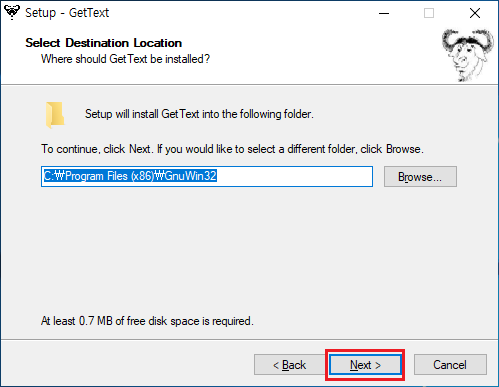Click the "To continue, click Next" instruction
The height and width of the screenshot is (387, 499).
[x=232, y=149]
